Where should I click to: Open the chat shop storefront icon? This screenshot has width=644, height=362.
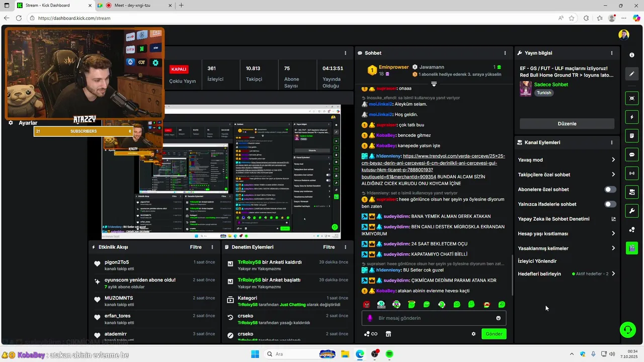(x=388, y=334)
